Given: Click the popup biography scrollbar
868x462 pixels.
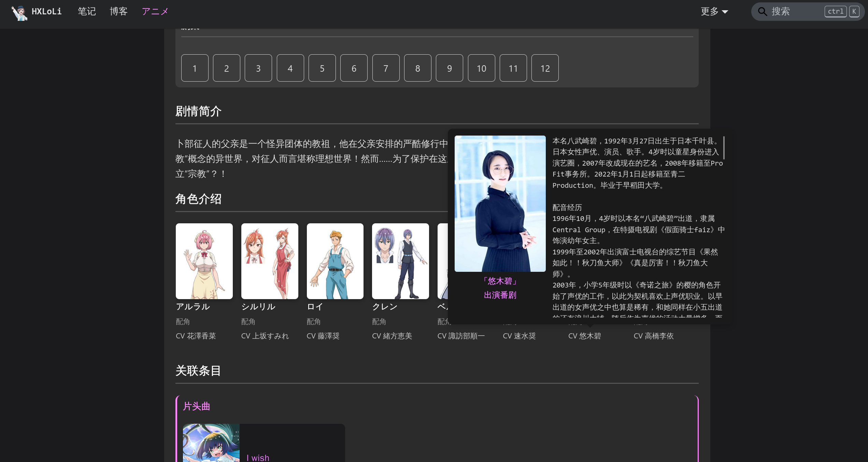Looking at the screenshot, I should pyautogui.click(x=724, y=148).
